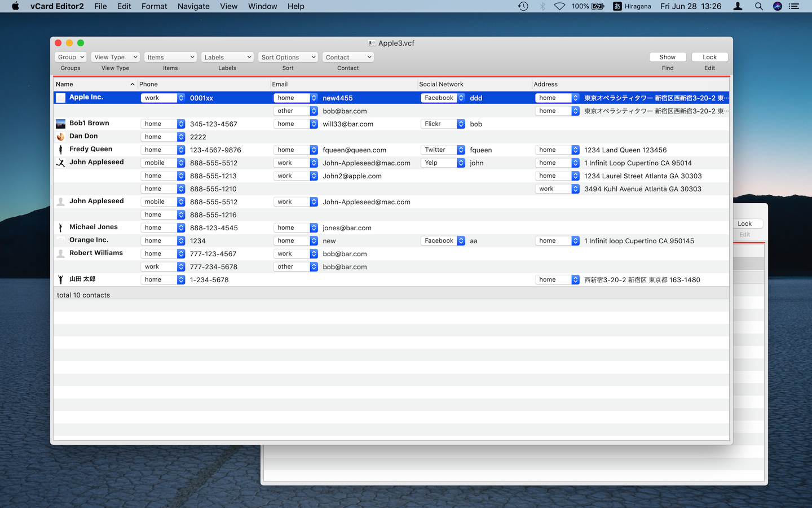
Task: Click Dan Don contact photo
Action: pos(60,137)
